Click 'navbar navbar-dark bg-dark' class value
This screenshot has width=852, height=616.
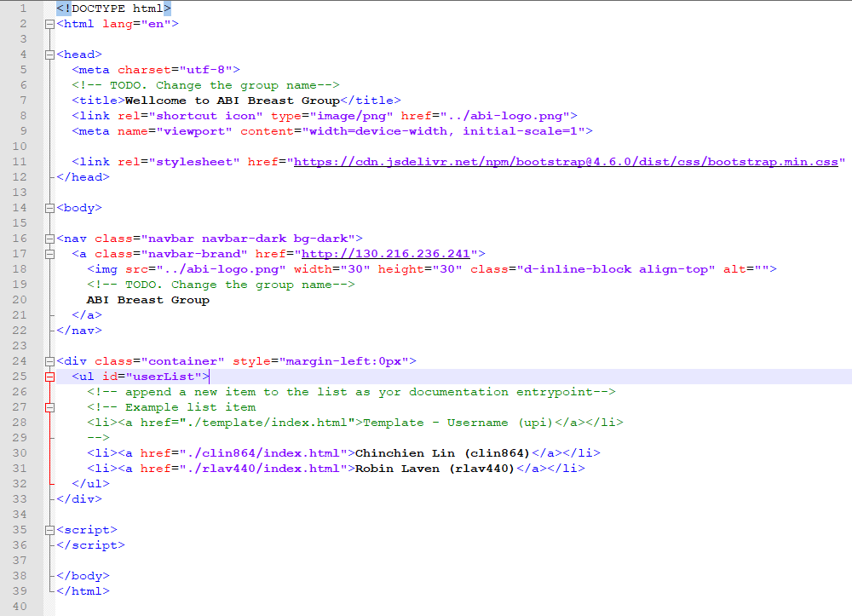(248, 239)
